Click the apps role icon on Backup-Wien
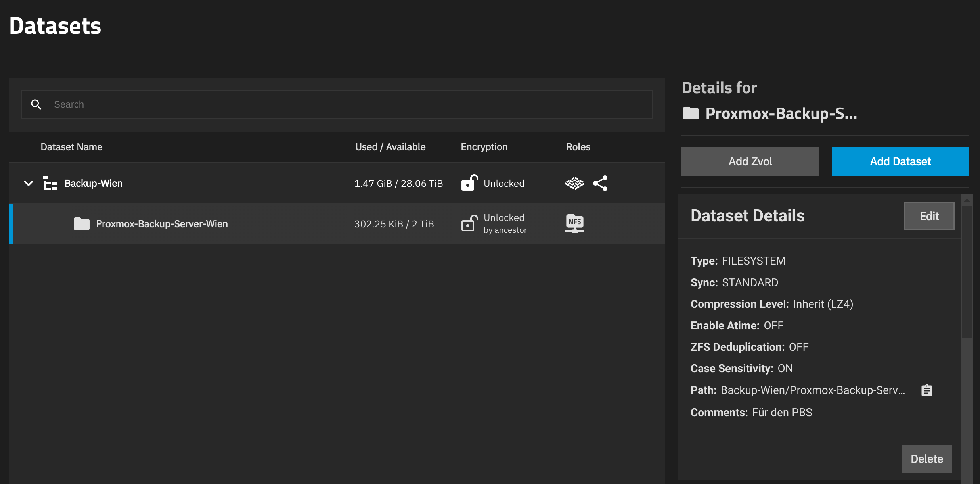Viewport: 980px width, 484px height. tap(574, 183)
